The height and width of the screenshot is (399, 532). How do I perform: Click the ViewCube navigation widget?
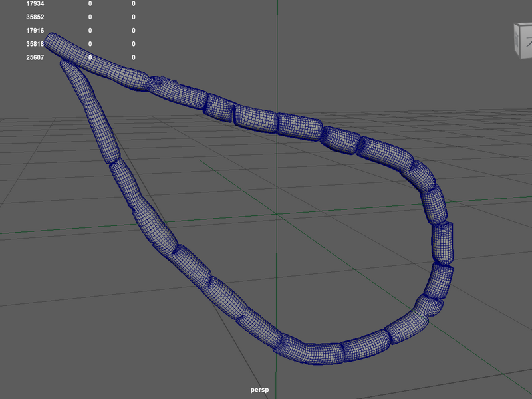click(523, 41)
